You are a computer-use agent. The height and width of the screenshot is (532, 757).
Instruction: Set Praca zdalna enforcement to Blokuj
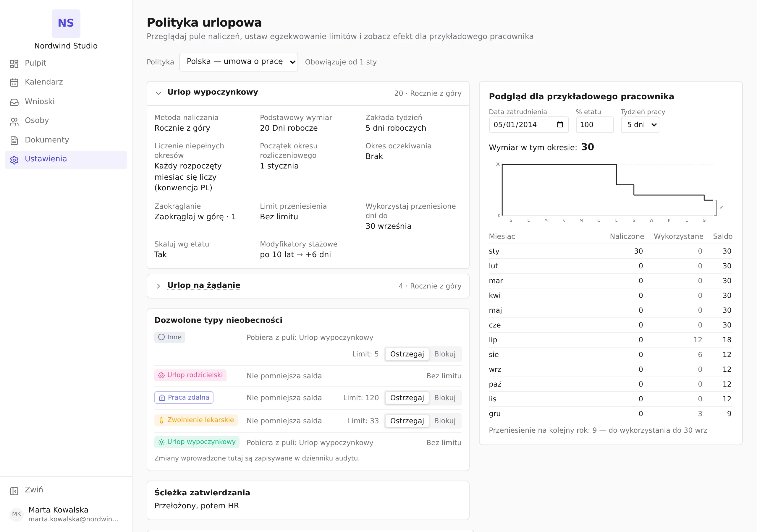point(445,398)
